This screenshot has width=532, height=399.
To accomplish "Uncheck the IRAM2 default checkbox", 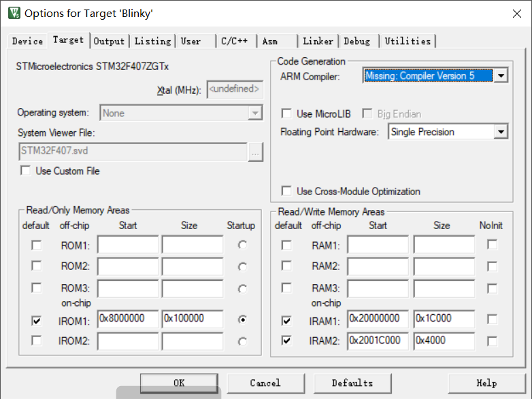I will click(286, 341).
